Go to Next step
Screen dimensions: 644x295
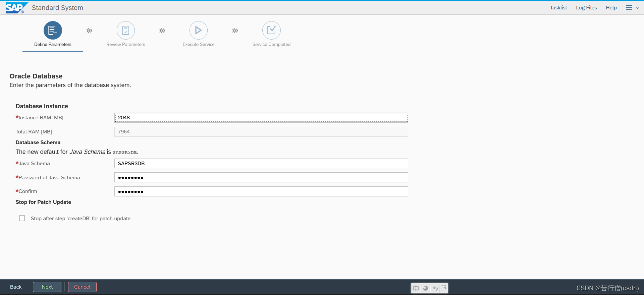[47, 287]
